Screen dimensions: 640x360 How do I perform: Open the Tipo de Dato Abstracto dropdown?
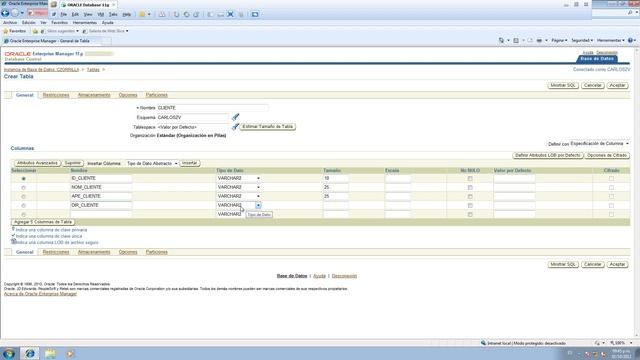click(x=152, y=163)
